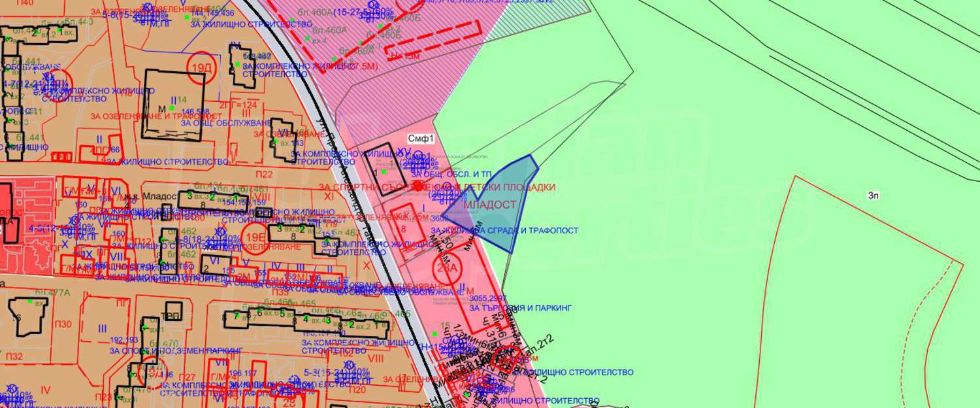Click the П30 parcel label
This screenshot has height=408, width=980.
pos(63,325)
